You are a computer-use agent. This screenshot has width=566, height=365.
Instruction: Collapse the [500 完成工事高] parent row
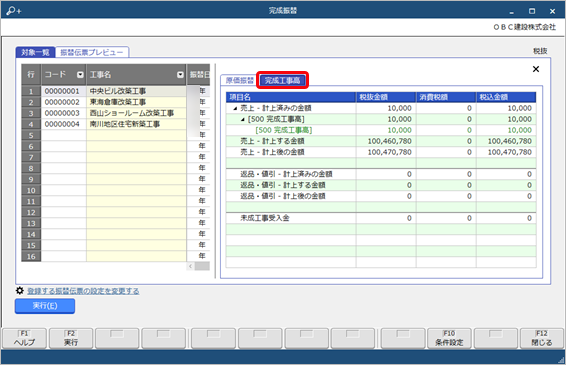point(243,120)
